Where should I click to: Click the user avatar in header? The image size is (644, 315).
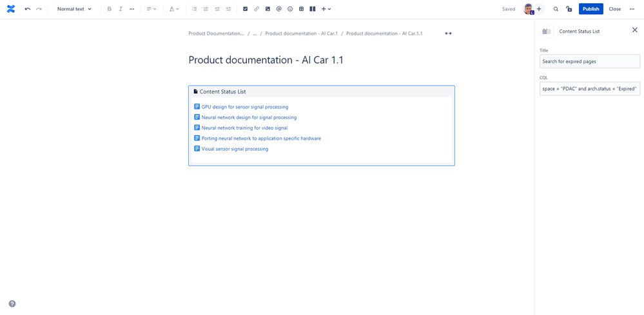(528, 9)
